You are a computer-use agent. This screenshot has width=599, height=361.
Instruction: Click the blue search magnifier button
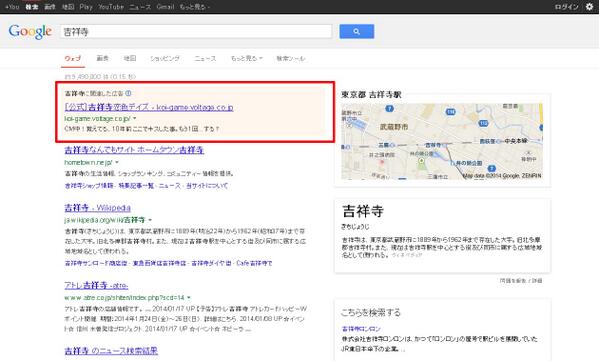pos(356,31)
